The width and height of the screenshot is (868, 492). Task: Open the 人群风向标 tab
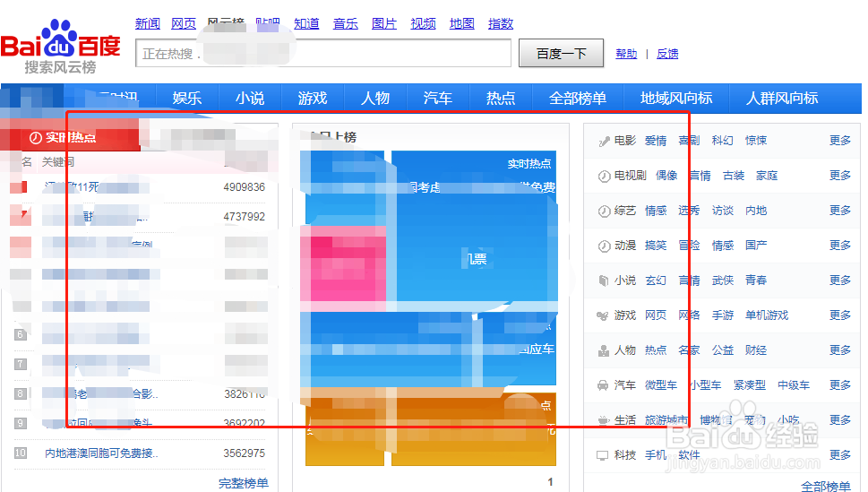pyautogui.click(x=782, y=98)
